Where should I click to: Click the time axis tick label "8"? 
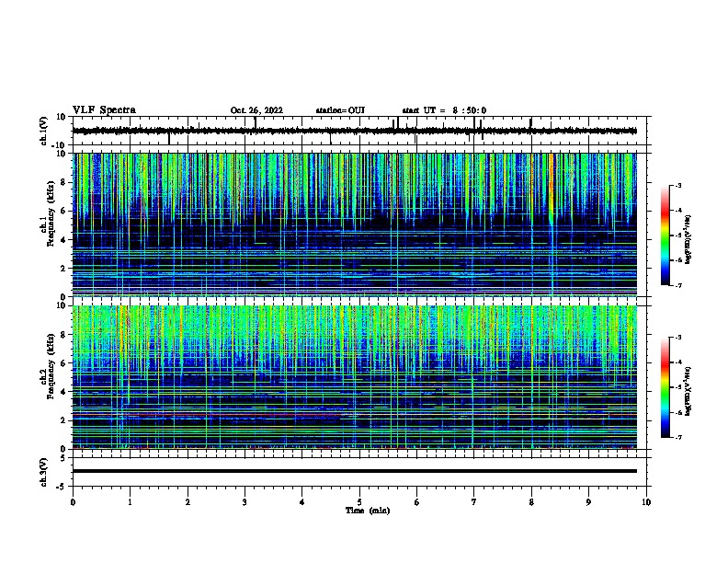coord(531,502)
